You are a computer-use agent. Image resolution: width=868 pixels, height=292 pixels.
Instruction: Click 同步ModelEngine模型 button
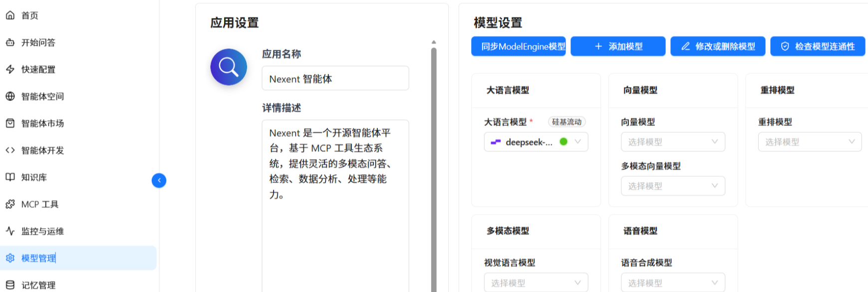[x=518, y=46]
